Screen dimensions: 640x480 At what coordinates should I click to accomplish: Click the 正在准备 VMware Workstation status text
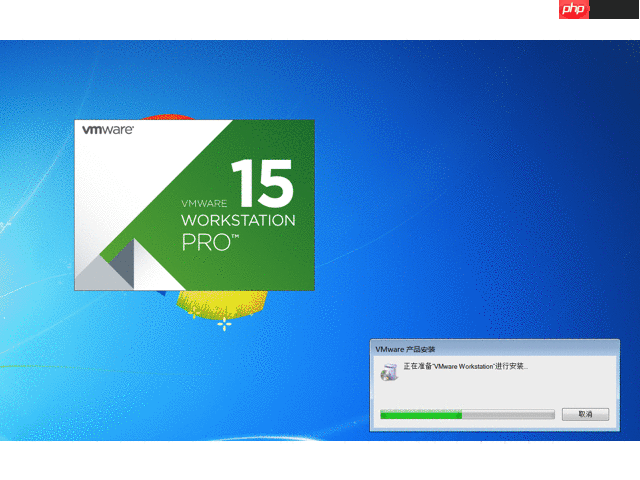click(465, 366)
